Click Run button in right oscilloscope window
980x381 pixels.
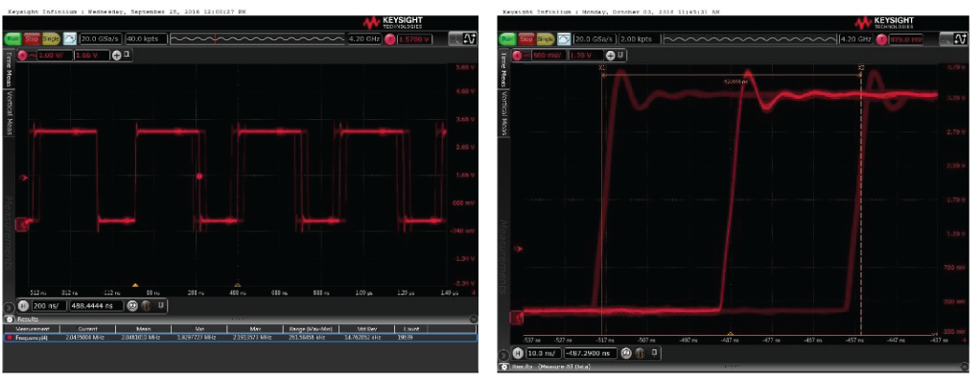[x=507, y=38]
